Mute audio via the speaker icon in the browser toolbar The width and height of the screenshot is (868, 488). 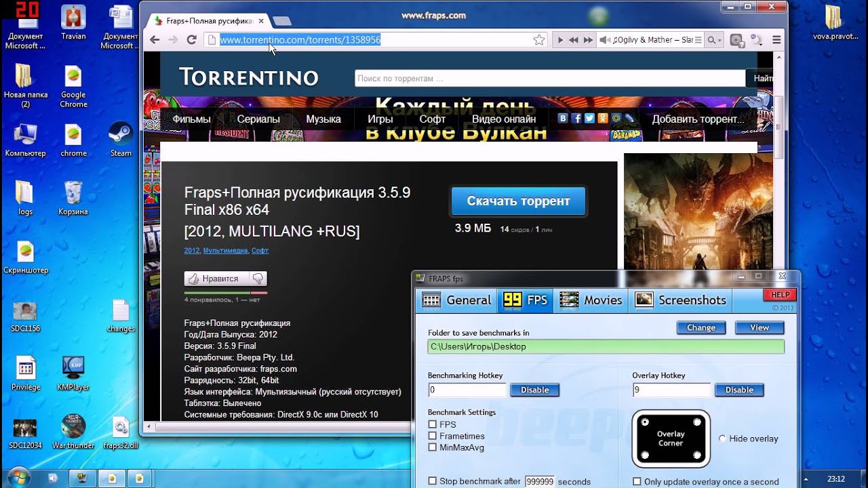pyautogui.click(x=604, y=40)
